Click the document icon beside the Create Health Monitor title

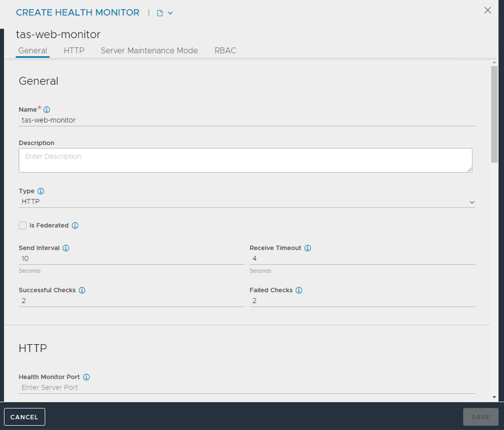point(160,13)
